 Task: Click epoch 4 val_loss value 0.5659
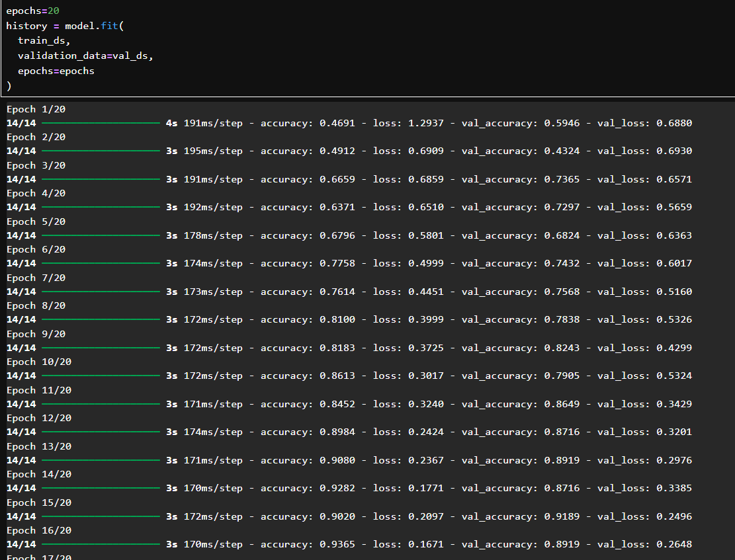point(674,207)
